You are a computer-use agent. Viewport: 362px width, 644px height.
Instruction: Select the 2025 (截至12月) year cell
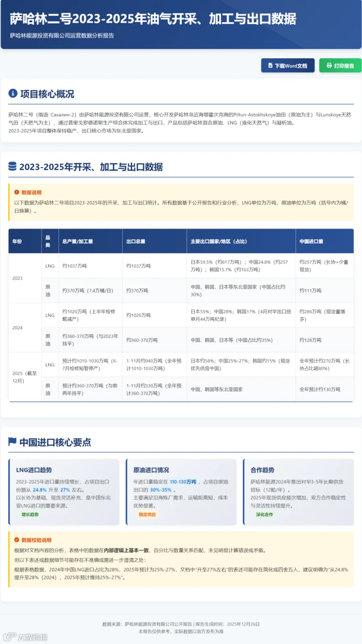[x=25, y=377]
